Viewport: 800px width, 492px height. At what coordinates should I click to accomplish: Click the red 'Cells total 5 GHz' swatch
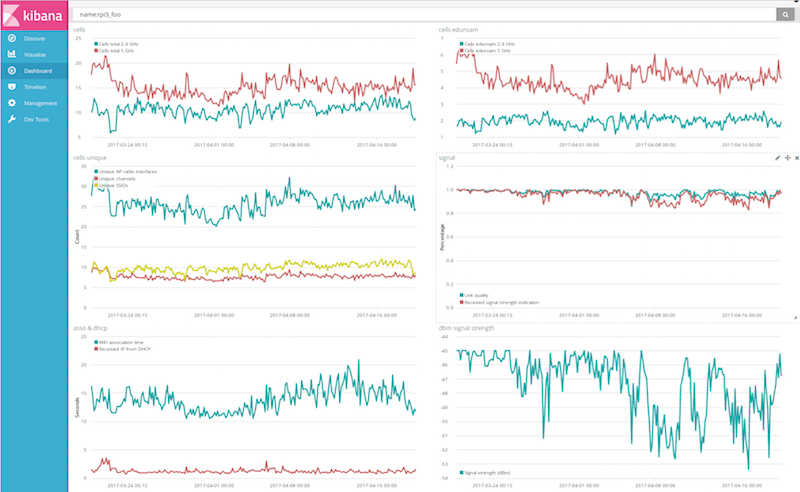(x=95, y=49)
